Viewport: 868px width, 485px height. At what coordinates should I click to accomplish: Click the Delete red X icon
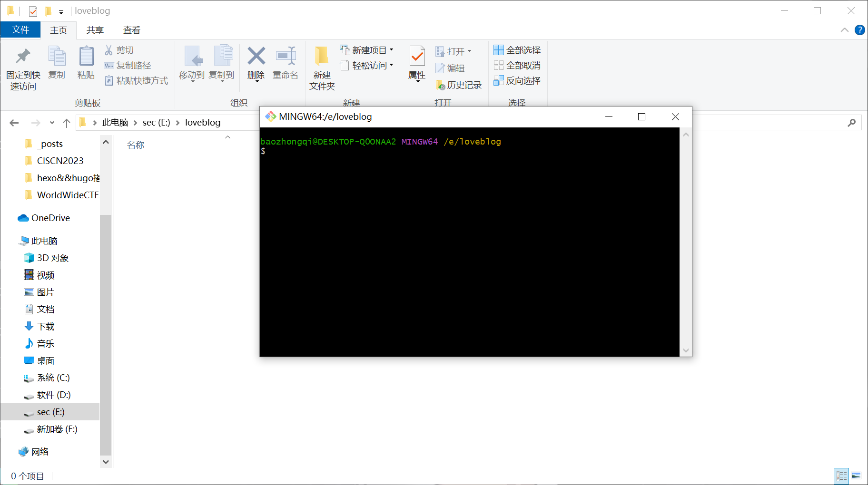[x=256, y=57]
